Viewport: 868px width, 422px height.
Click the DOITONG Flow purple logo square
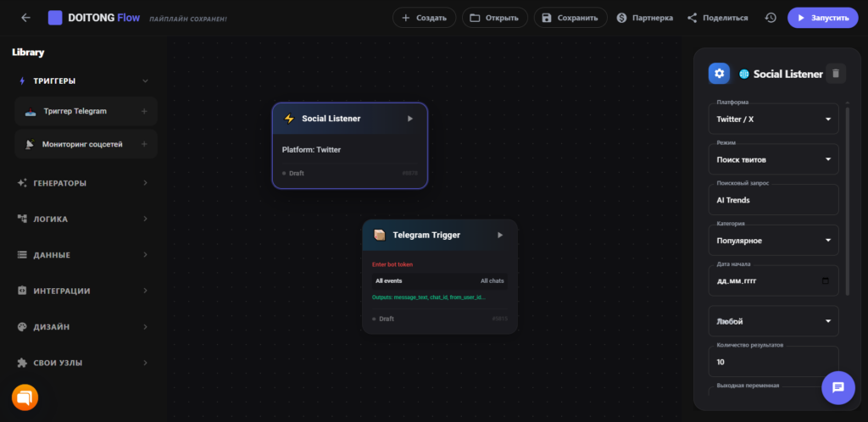[x=55, y=18]
